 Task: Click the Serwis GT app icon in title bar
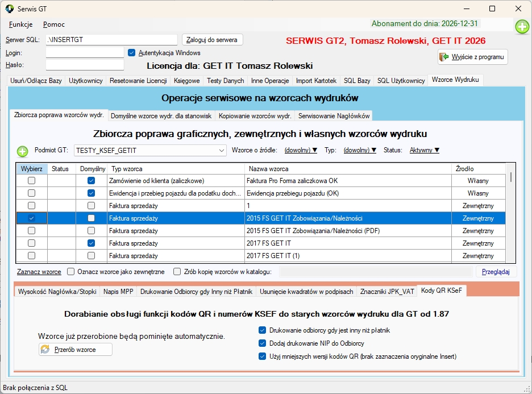pos(10,9)
